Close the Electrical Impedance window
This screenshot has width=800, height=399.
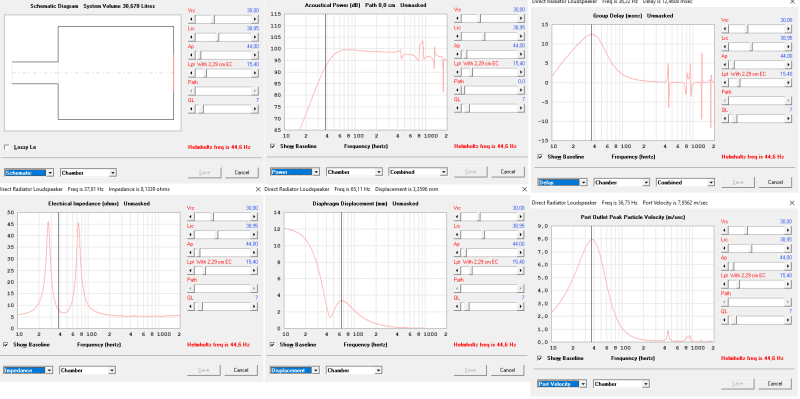point(258,189)
